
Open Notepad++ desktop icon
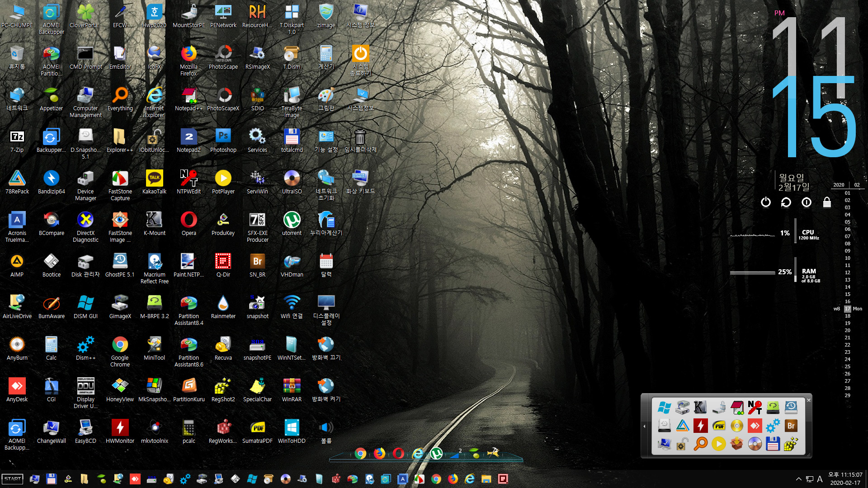(189, 99)
